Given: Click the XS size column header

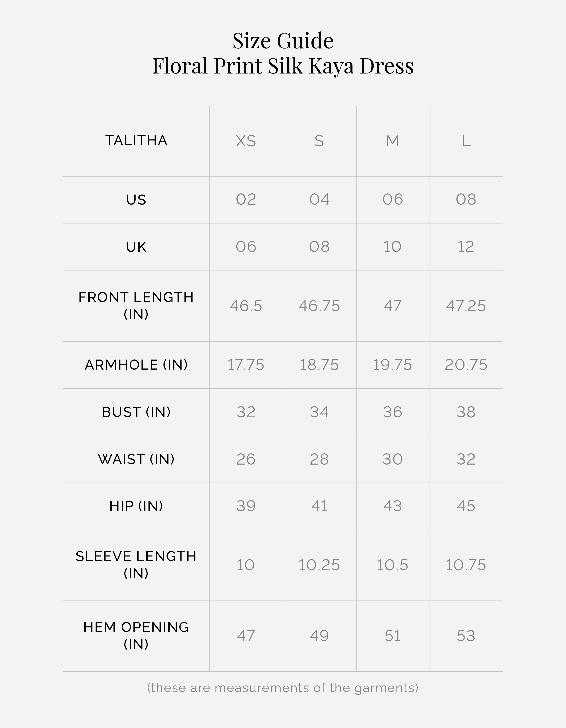Looking at the screenshot, I should point(246,141).
